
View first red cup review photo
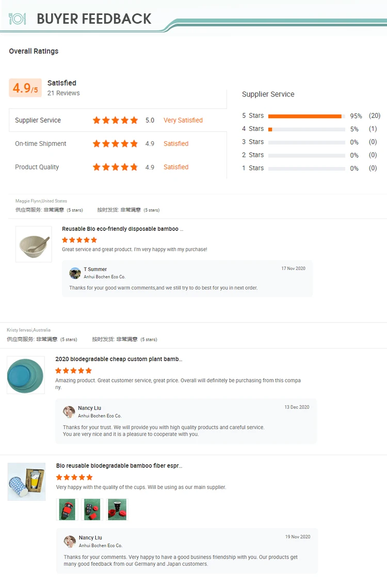tap(67, 509)
